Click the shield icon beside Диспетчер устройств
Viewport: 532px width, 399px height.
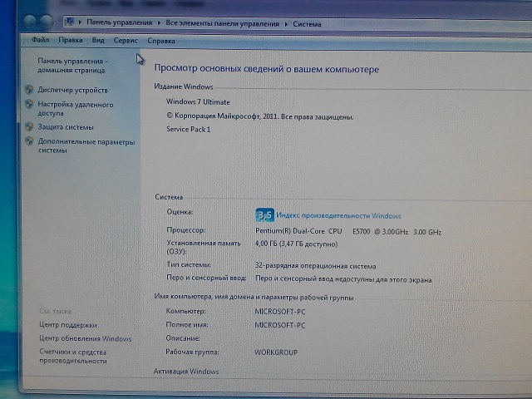click(x=28, y=90)
